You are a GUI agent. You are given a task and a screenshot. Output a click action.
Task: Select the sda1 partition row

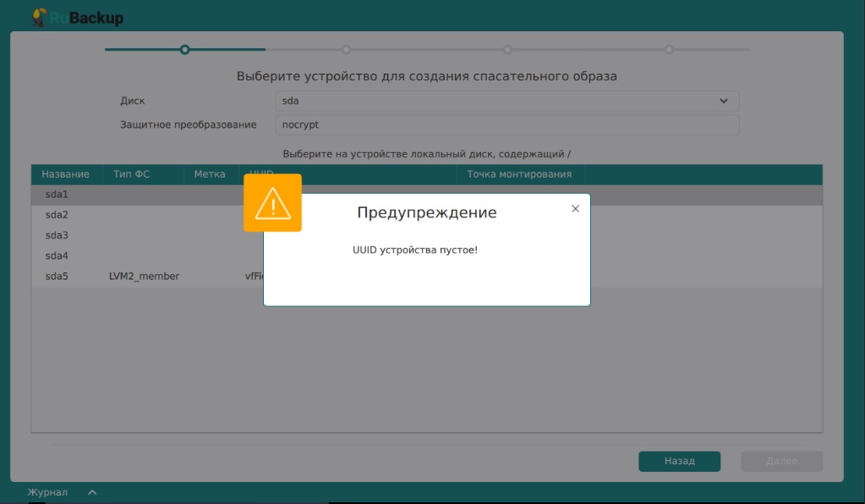tap(57, 194)
